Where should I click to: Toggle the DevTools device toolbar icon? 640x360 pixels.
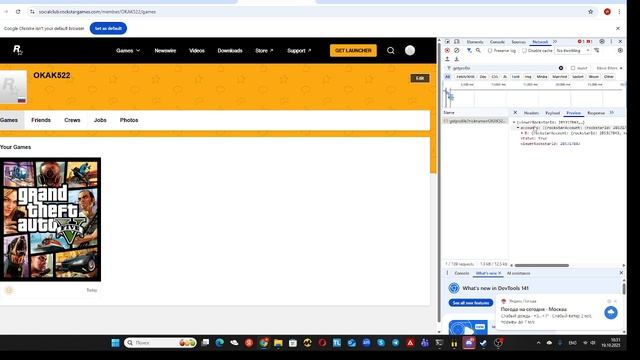pos(457,42)
